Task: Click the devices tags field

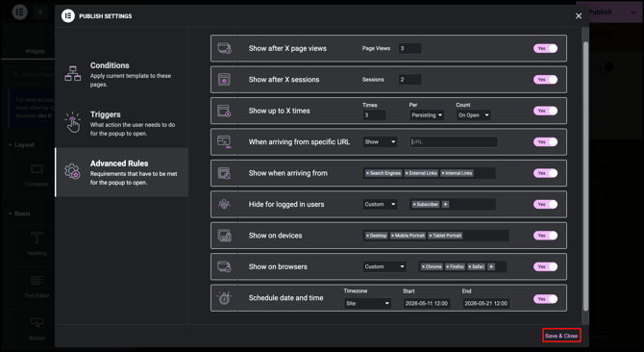Action: pos(435,236)
